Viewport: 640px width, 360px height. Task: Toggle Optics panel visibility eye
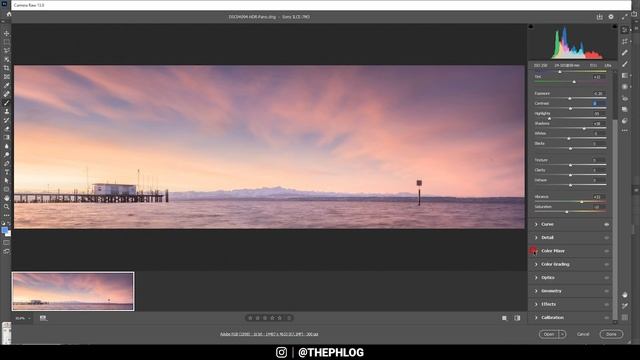tap(607, 278)
